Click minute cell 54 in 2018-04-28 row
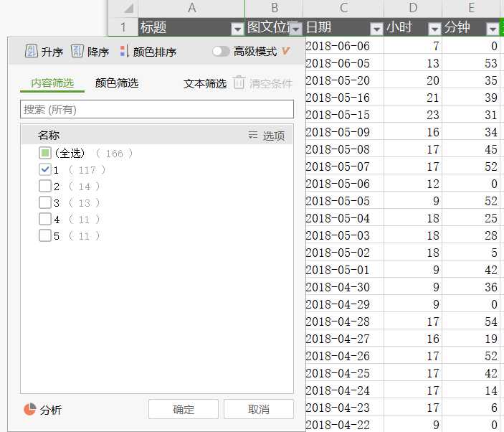The width and height of the screenshot is (504, 432). [471, 321]
